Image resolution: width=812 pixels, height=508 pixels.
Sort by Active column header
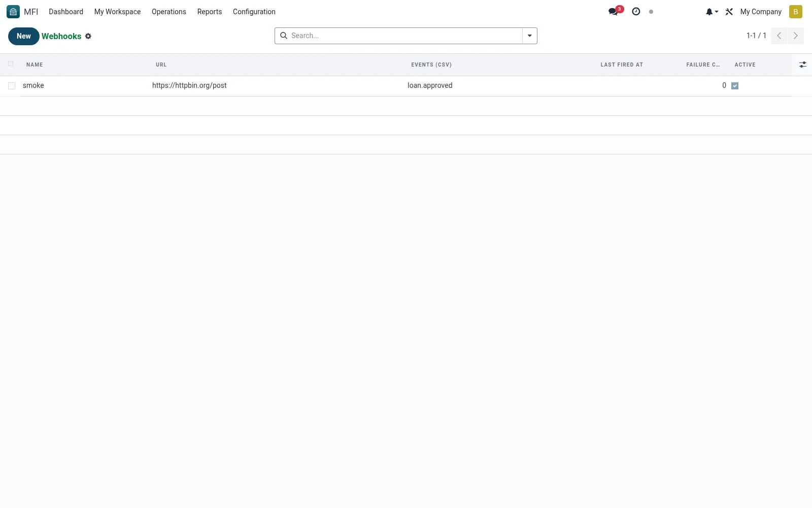coord(745,65)
